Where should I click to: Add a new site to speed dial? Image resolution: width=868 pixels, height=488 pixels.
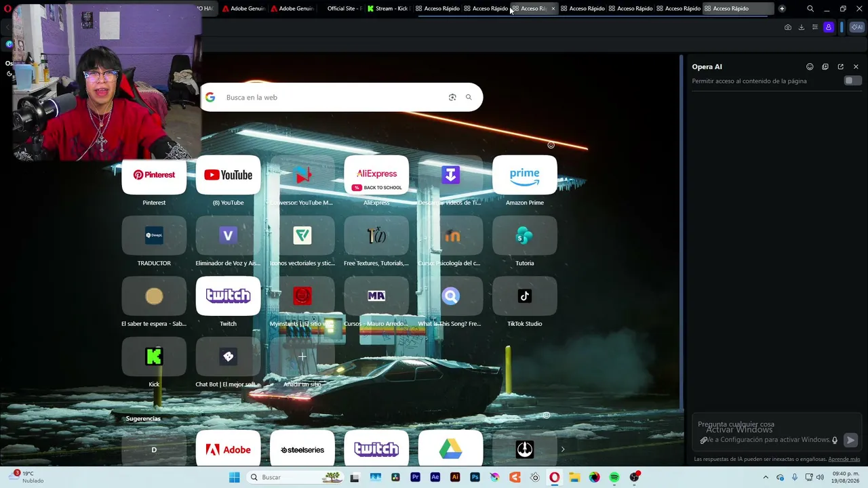(302, 357)
